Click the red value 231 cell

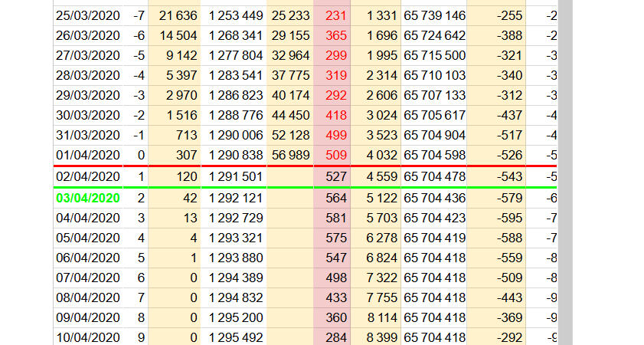[332, 15]
